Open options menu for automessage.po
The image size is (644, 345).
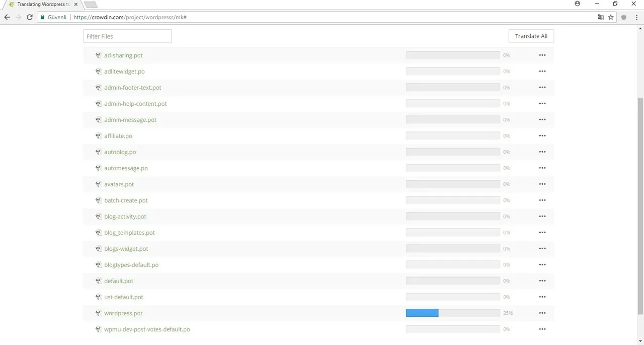(x=542, y=168)
